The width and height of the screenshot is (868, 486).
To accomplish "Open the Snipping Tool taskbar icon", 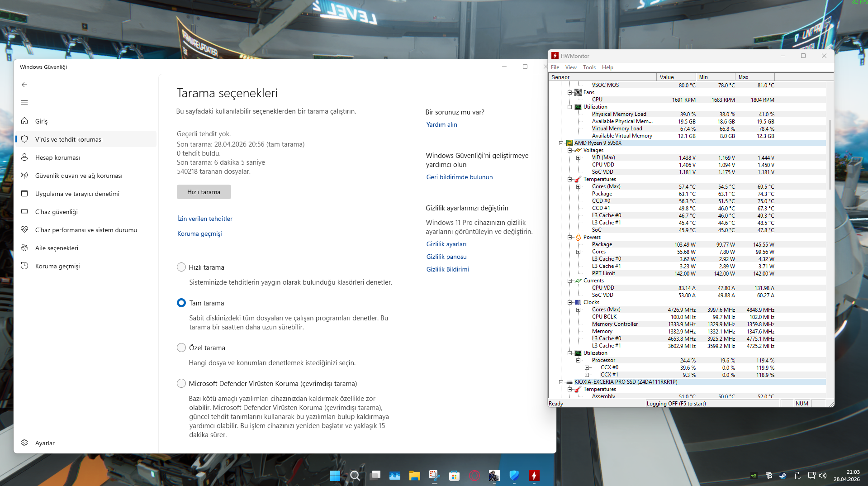I will click(x=434, y=476).
